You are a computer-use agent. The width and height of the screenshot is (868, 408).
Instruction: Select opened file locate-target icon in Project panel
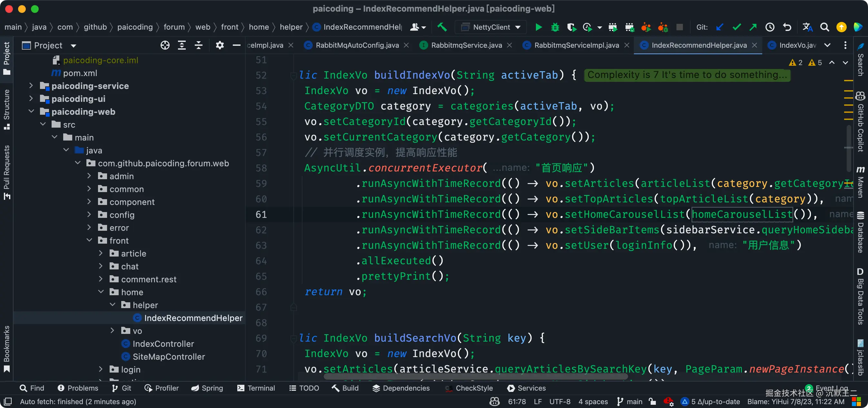[x=165, y=45]
